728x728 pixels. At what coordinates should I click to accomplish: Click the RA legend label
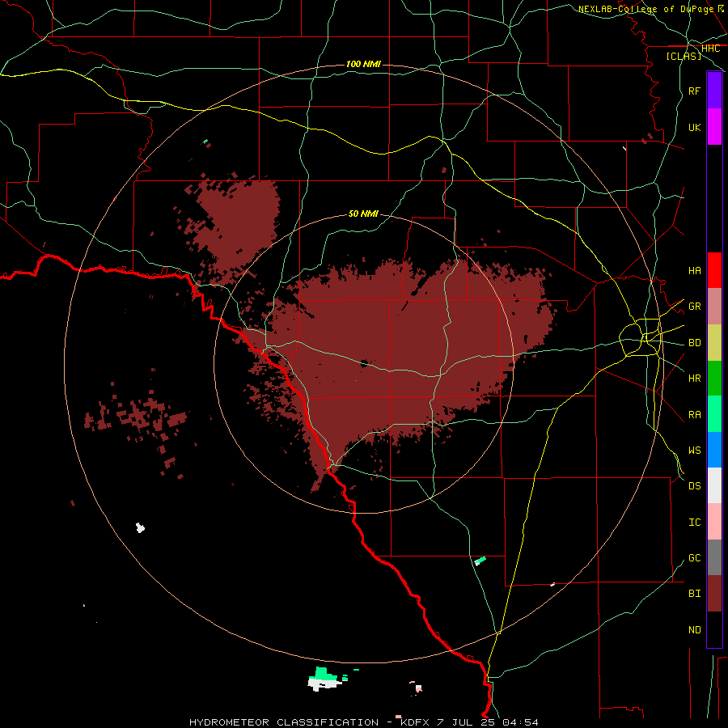click(694, 414)
